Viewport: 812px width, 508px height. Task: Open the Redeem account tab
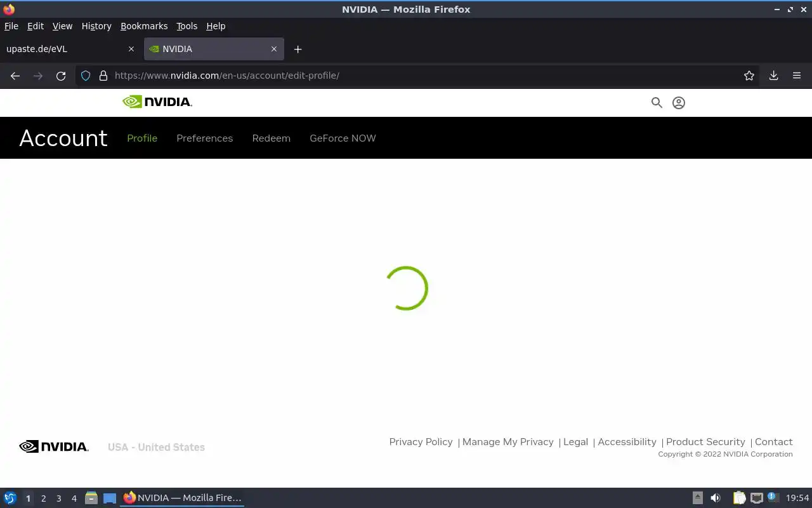pyautogui.click(x=272, y=138)
